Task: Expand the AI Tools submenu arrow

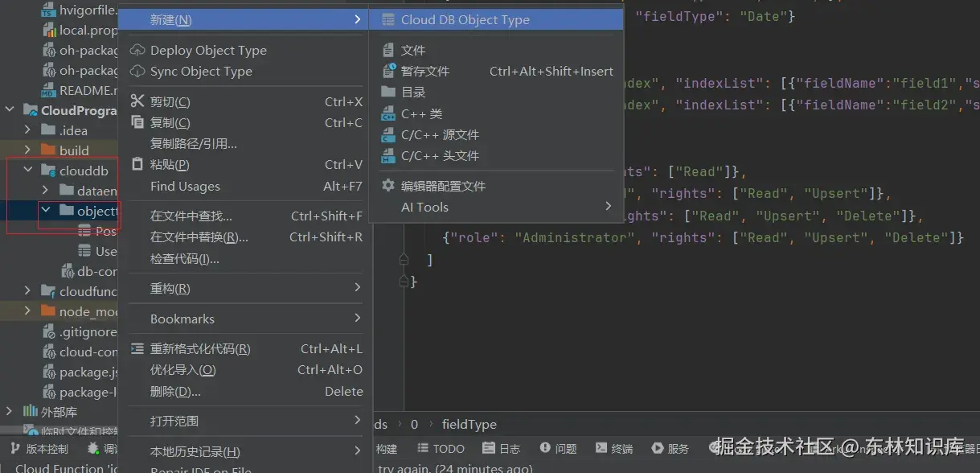Action: click(x=609, y=207)
